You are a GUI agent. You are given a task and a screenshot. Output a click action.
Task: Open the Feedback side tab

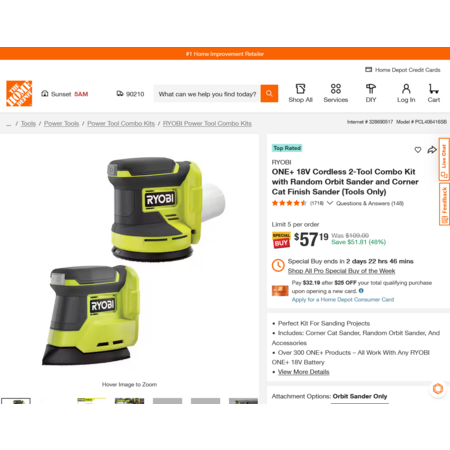444,204
